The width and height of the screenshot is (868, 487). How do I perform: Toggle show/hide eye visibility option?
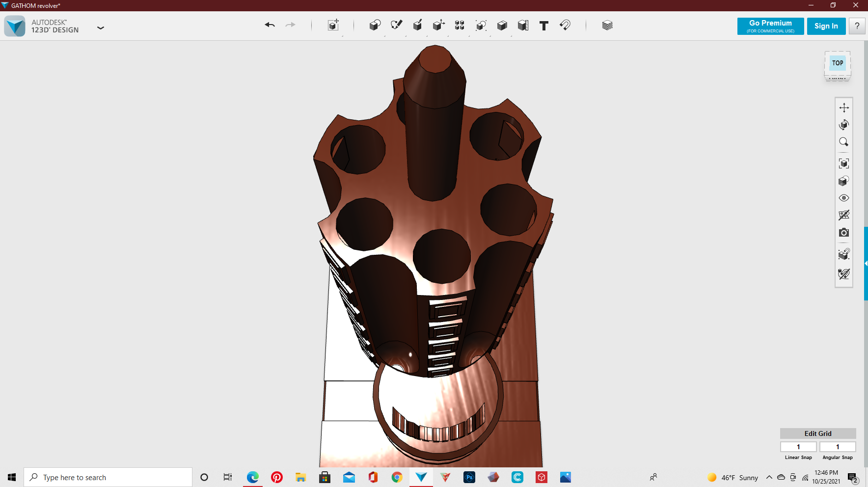[844, 198]
